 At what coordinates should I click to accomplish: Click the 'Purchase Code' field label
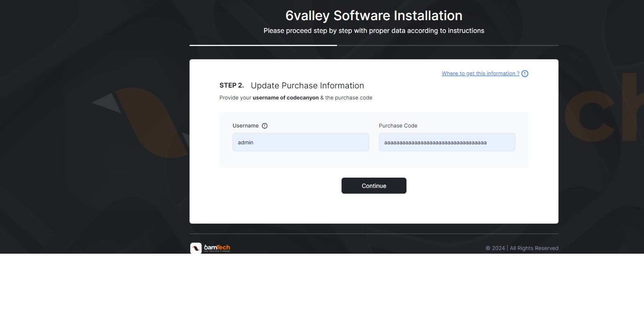398,126
